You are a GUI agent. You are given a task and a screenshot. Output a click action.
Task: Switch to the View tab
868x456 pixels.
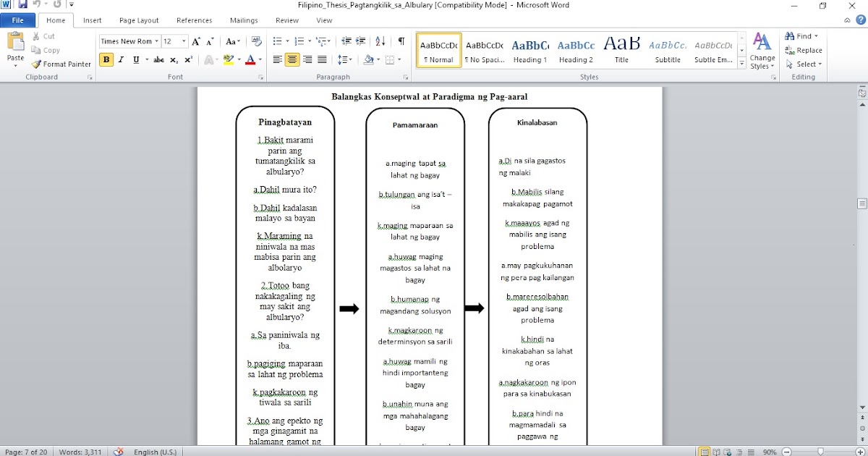(x=324, y=20)
